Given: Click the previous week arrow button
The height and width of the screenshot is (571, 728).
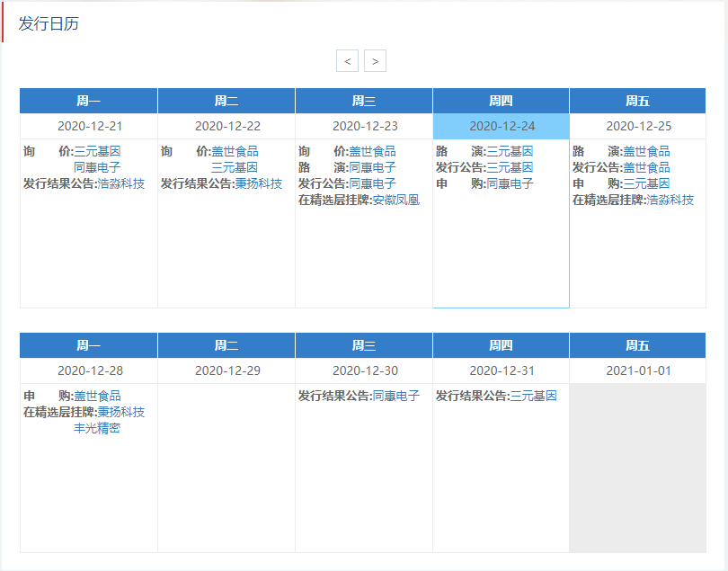Looking at the screenshot, I should (347, 61).
